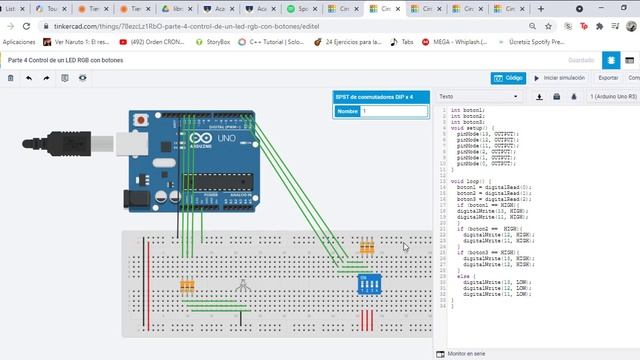Download the code with arrow icon
The height and width of the screenshot is (360, 640).
pyautogui.click(x=539, y=97)
